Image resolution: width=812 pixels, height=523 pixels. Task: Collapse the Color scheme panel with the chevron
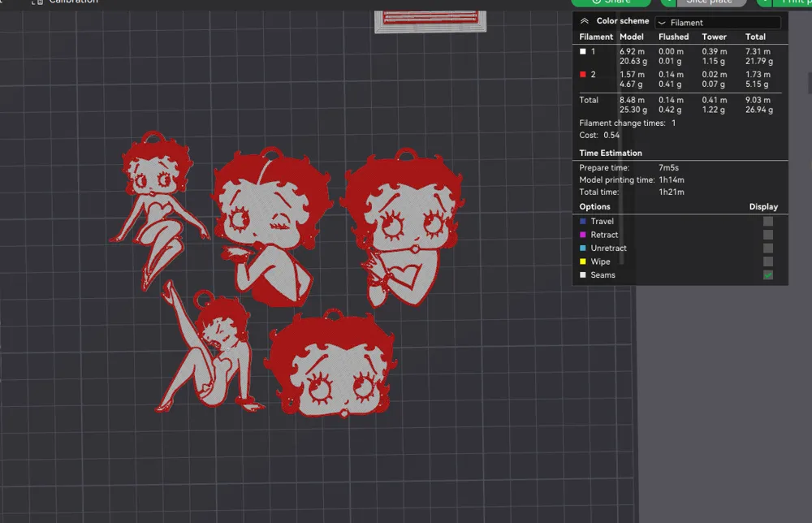tap(584, 21)
